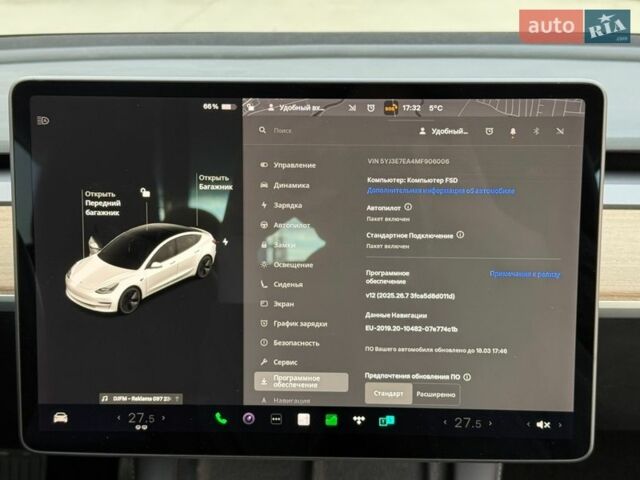
Task: Open the Зарядка settings menu
Action: (x=287, y=205)
